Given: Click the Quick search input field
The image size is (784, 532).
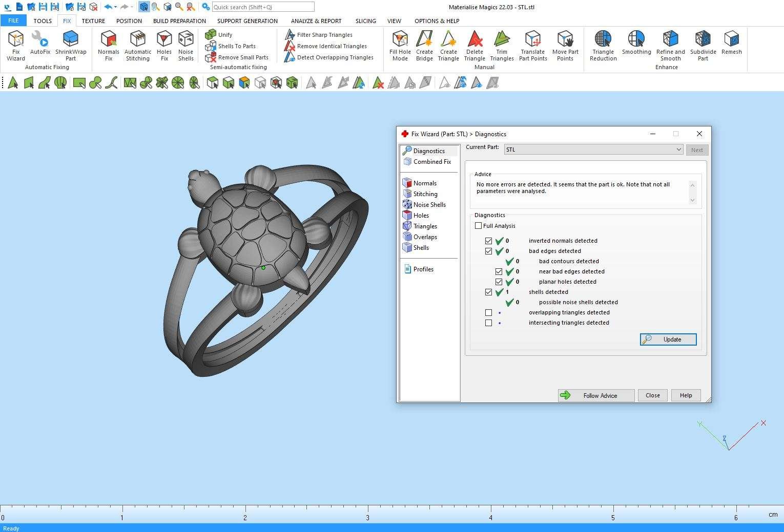Looking at the screenshot, I should (263, 7).
